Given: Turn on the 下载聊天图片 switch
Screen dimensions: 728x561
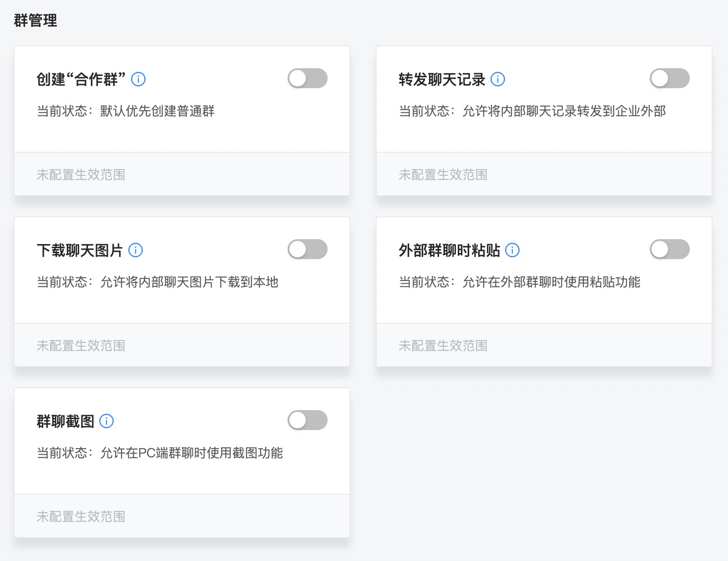Looking at the screenshot, I should 308,249.
